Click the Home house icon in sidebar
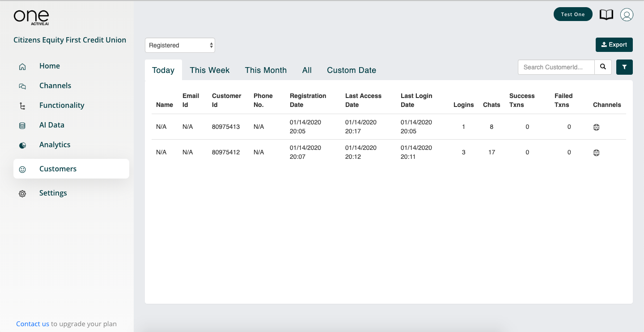Viewport: 644px width, 332px height. pos(22,67)
